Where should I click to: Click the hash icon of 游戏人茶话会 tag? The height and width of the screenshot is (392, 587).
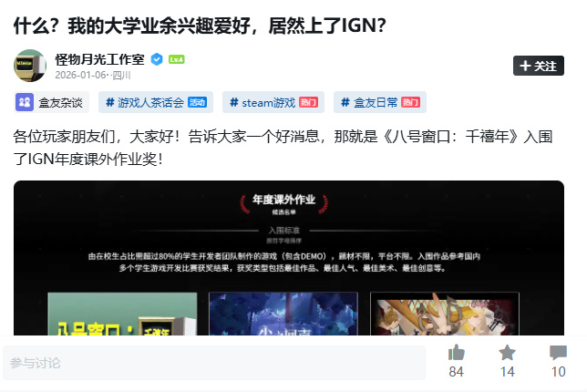(x=109, y=102)
